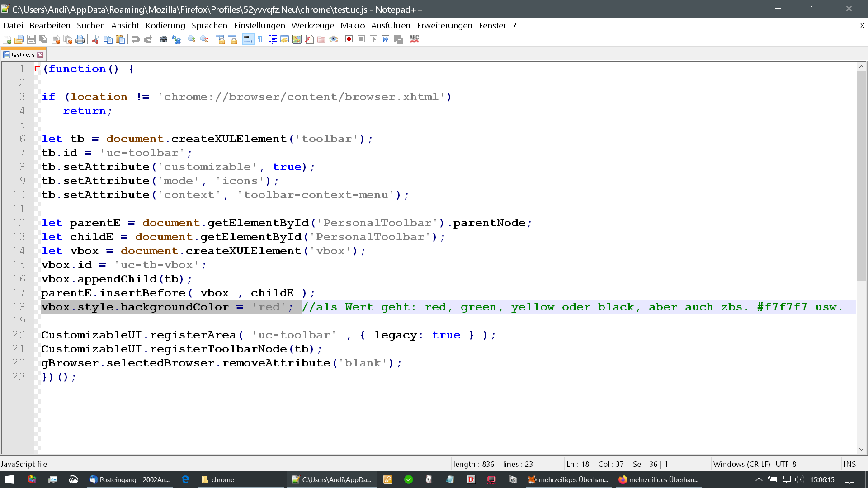Click the Undo arrow icon

[x=136, y=39]
